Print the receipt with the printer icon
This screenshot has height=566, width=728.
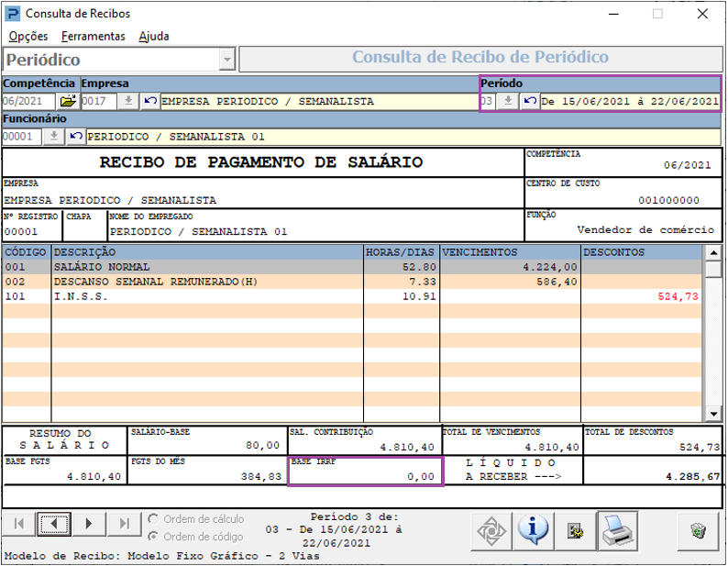click(617, 531)
